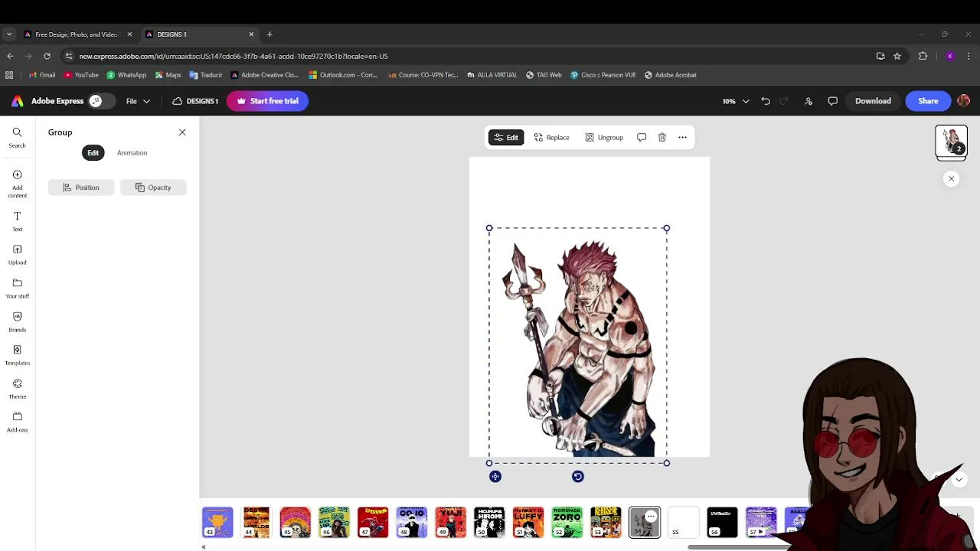Click Replace in the floating toolbar
Viewport: 980px width, 551px height.
point(551,137)
